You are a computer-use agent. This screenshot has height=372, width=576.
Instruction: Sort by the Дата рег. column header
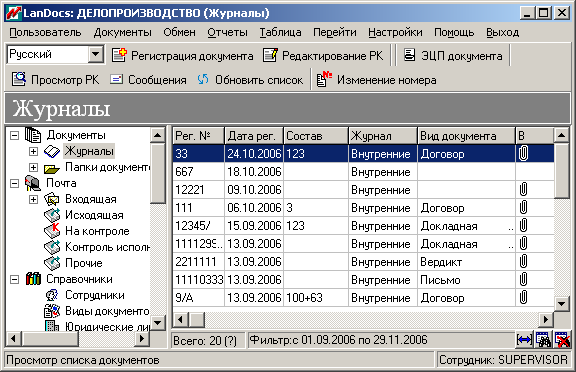pos(254,136)
